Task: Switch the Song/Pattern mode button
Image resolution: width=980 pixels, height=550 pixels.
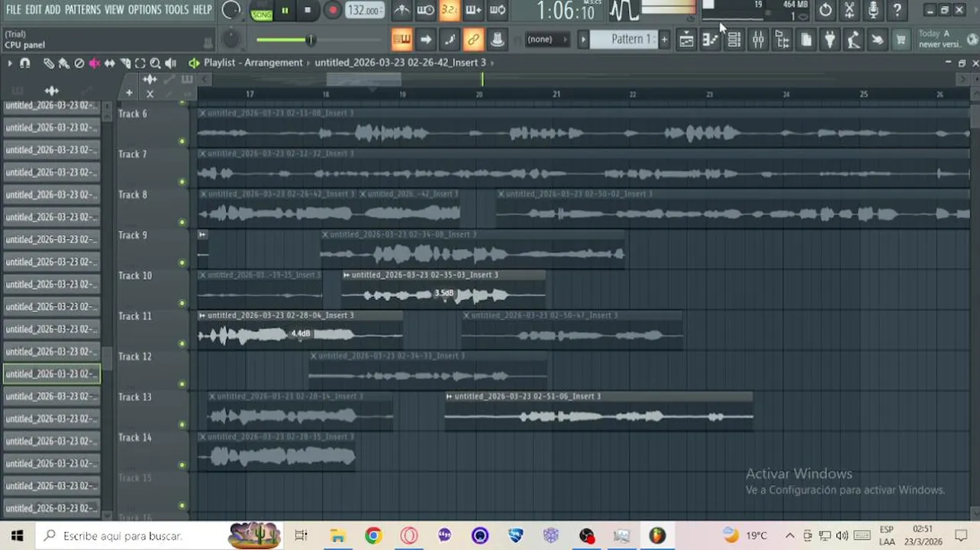Action: coord(262,11)
